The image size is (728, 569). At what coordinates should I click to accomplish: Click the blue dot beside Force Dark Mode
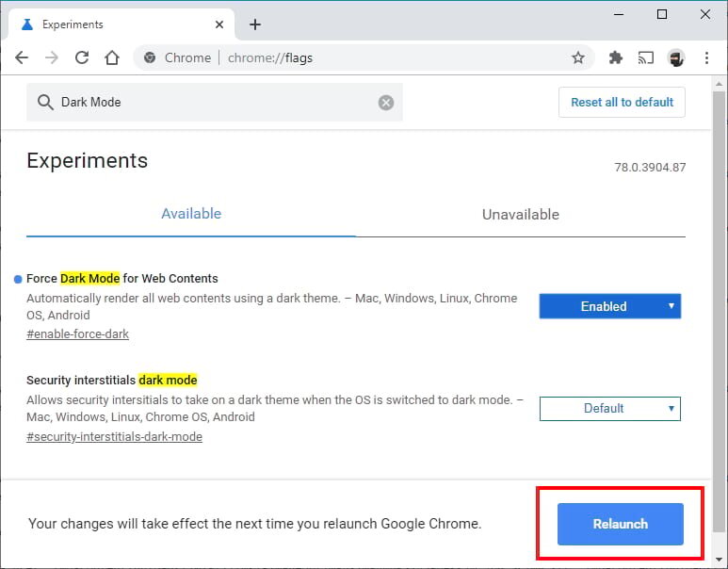click(18, 279)
